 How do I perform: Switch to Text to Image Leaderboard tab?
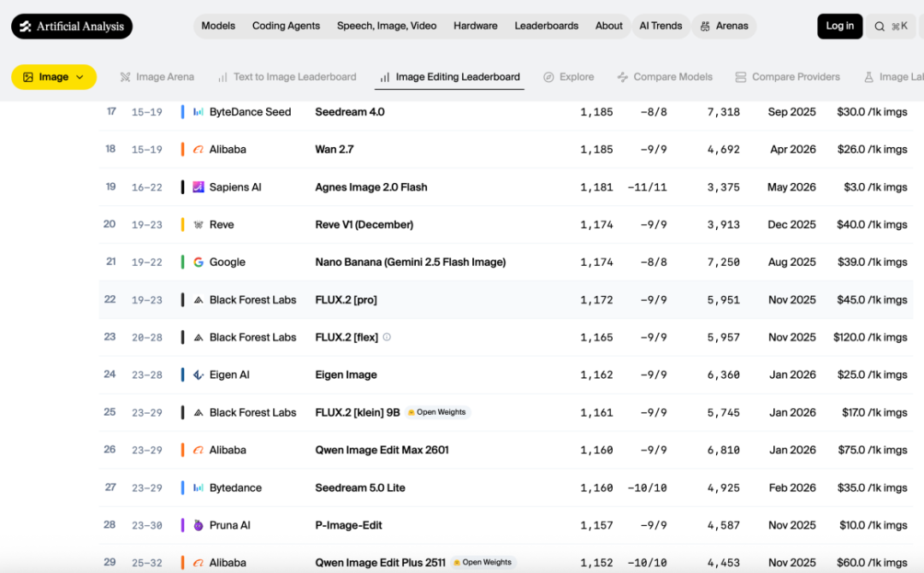(x=287, y=77)
